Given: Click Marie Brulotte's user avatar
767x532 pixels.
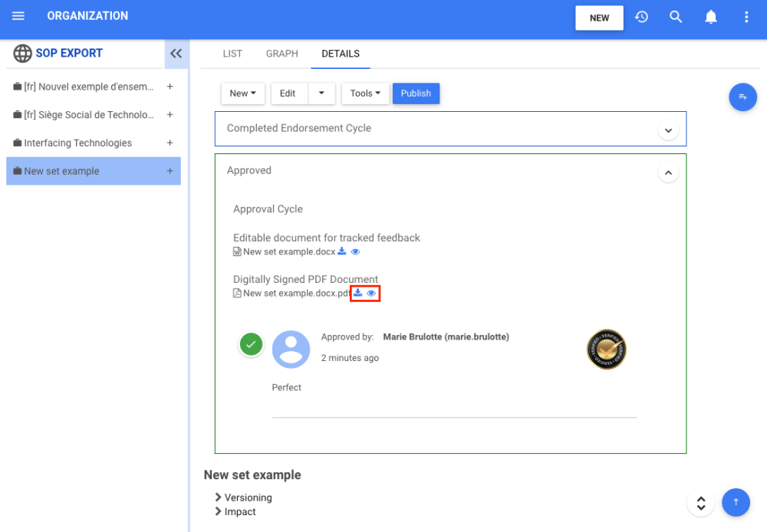Looking at the screenshot, I should [291, 349].
